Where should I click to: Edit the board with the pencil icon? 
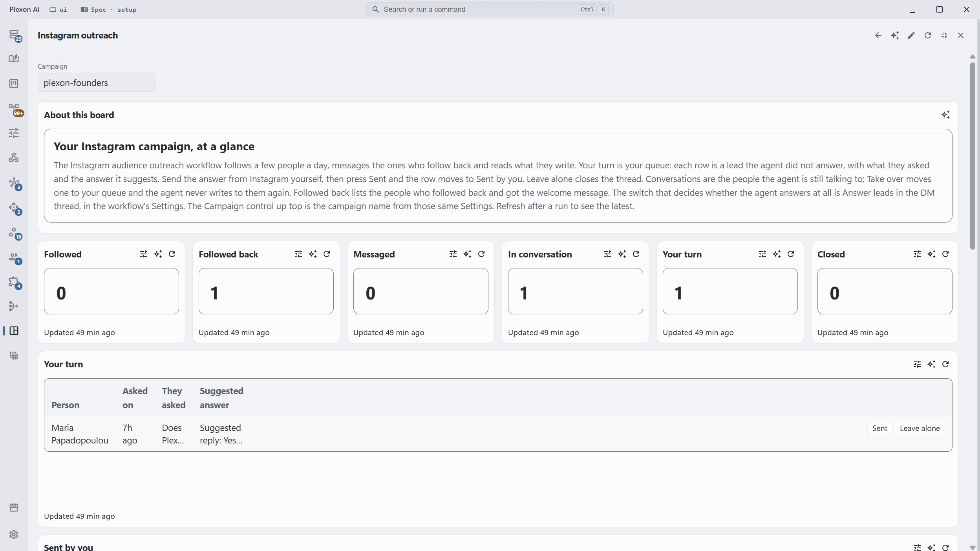tap(911, 36)
